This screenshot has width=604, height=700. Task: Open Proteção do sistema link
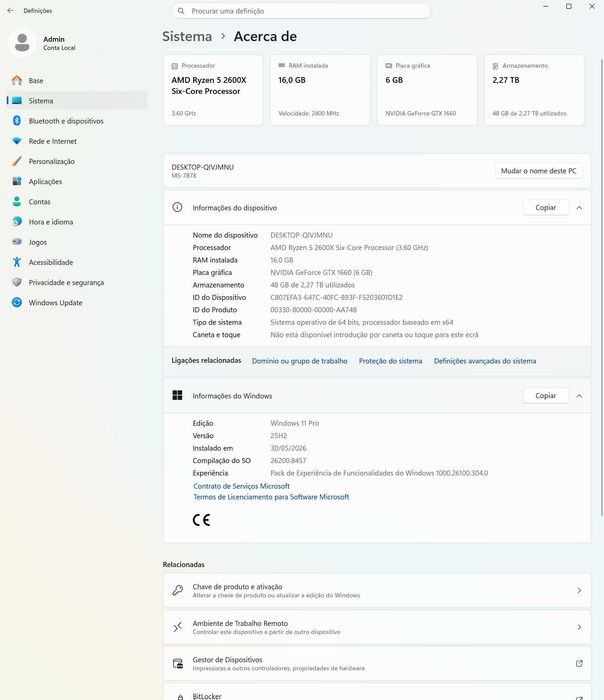click(x=390, y=361)
